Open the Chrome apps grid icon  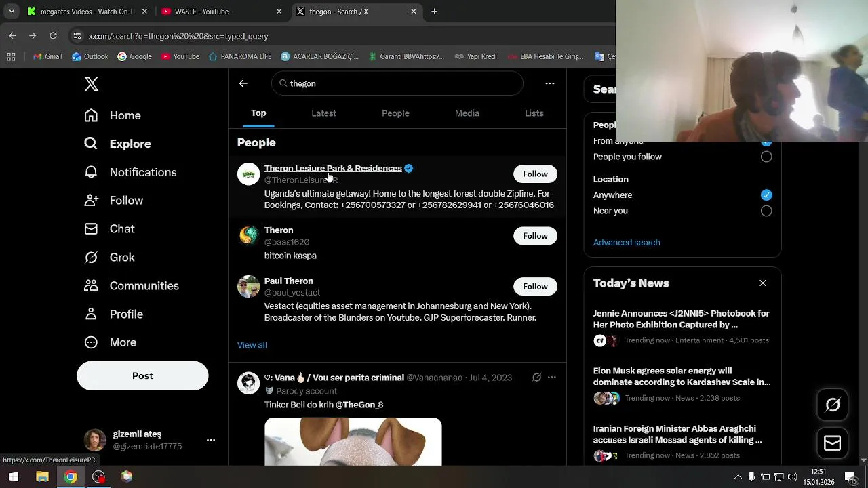11,57
